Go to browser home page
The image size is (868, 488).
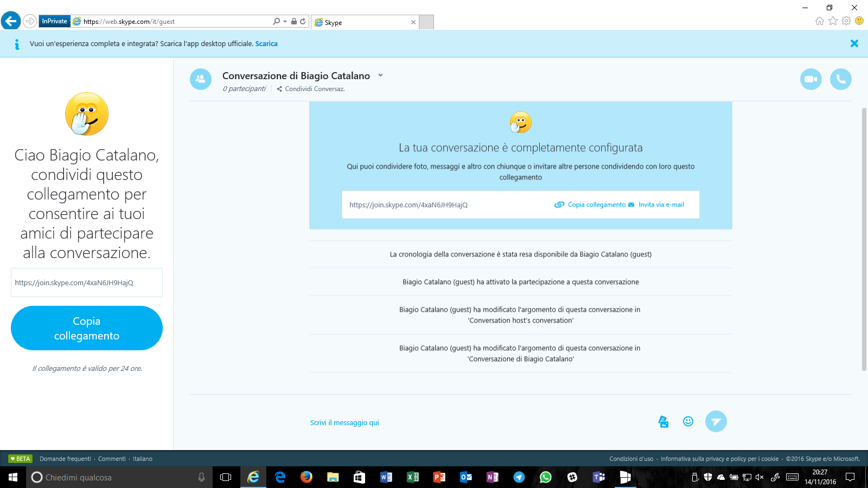820,21
